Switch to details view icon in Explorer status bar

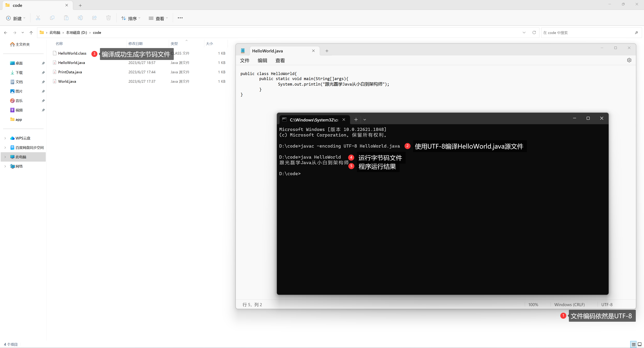[633, 344]
